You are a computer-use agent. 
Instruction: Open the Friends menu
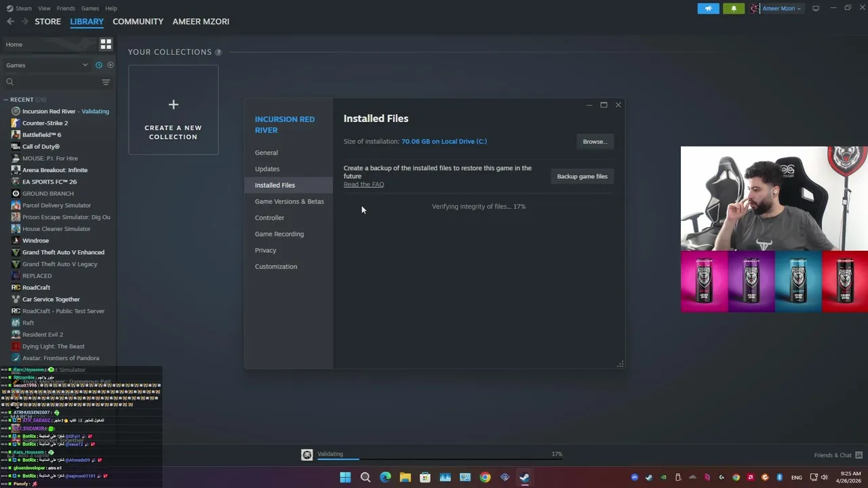[66, 8]
